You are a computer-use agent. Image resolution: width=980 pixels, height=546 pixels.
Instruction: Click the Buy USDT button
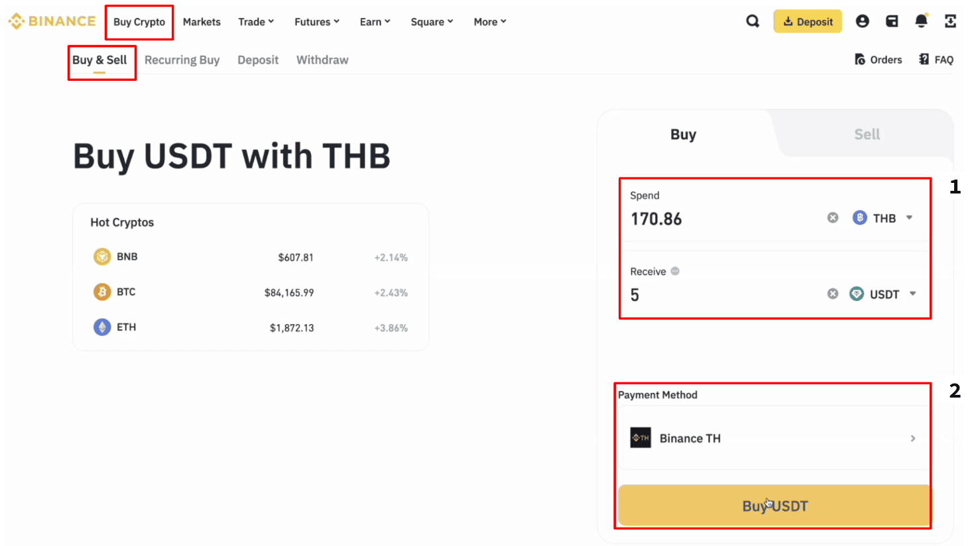[x=774, y=506]
